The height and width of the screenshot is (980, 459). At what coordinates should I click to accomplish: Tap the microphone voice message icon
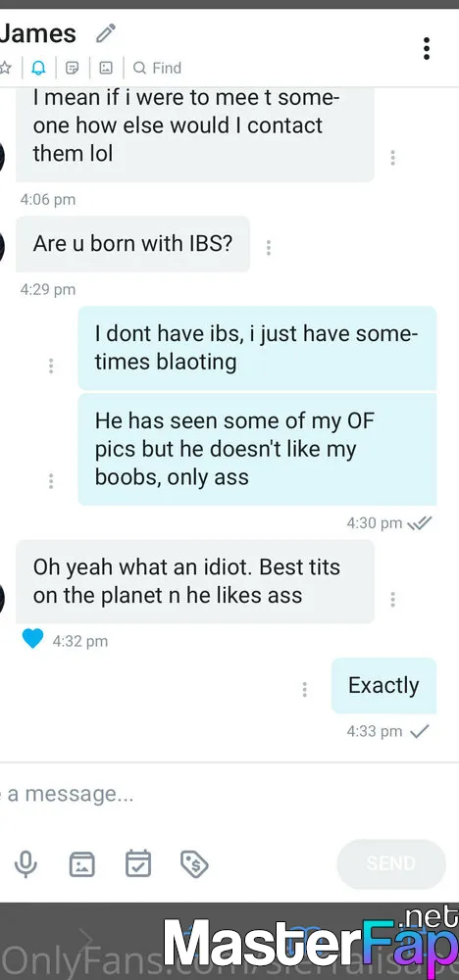[x=25, y=863]
